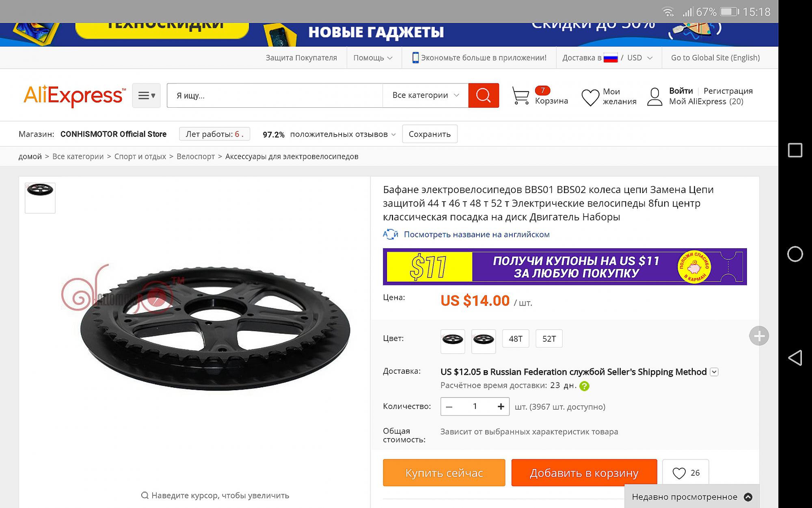The image size is (812, 508).
Task: Open the Велоспорт breadcrumb link
Action: pyautogui.click(x=196, y=156)
